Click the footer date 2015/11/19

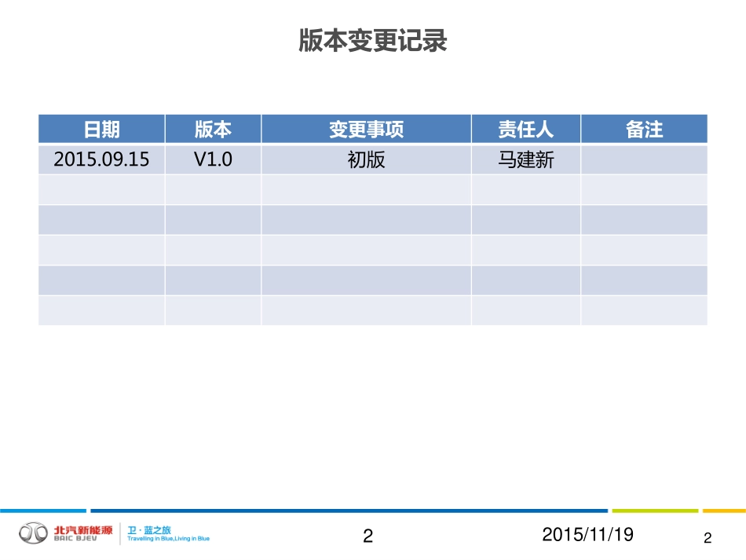click(x=587, y=535)
